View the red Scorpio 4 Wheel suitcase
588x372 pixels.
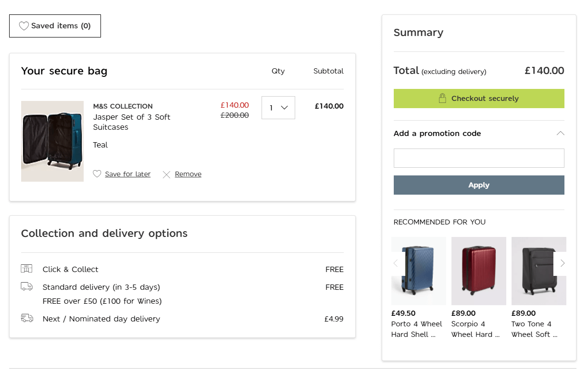click(478, 271)
